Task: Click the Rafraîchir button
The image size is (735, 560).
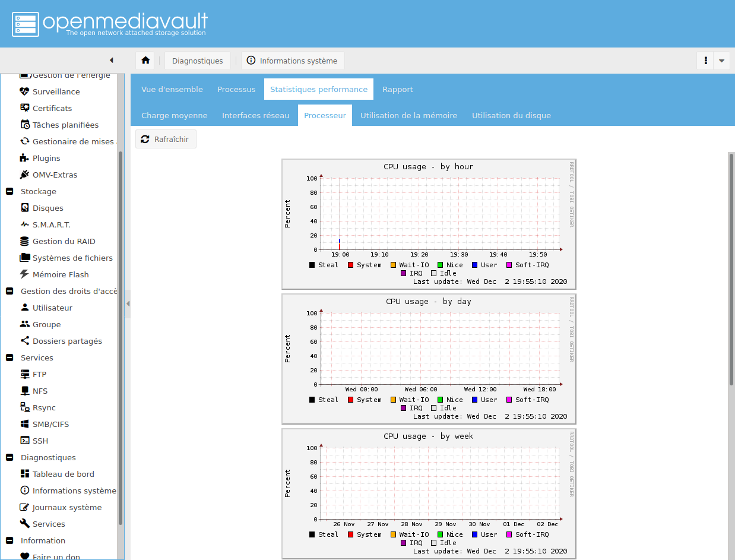Action: [166, 139]
